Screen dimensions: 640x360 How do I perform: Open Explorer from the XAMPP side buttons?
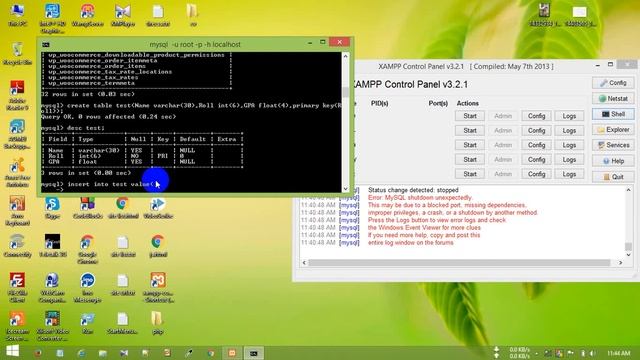coord(613,130)
